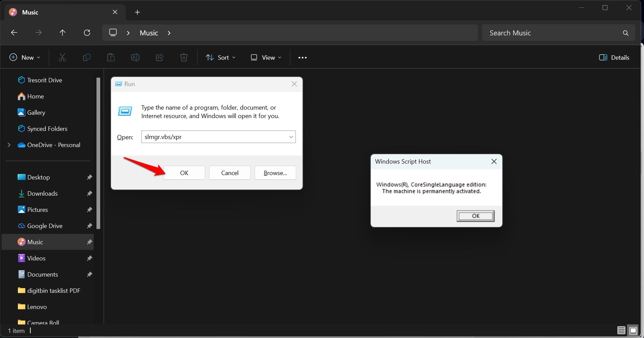
Task: Click Browse... in the Run dialog
Action: pos(275,173)
